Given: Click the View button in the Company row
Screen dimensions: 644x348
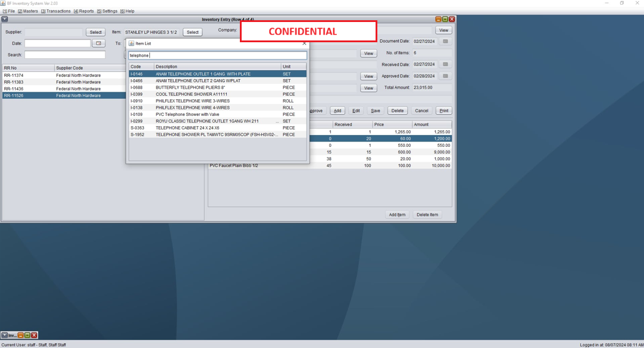Looking at the screenshot, I should click(443, 30).
